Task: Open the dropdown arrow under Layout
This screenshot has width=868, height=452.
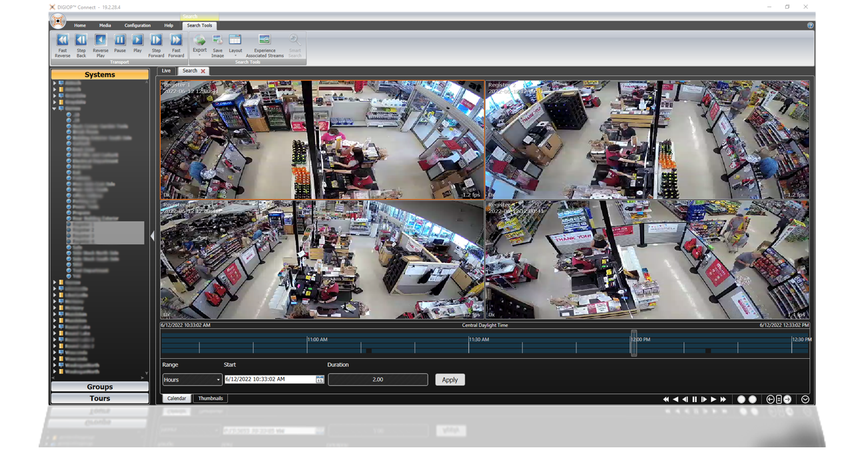Action: pos(235,56)
